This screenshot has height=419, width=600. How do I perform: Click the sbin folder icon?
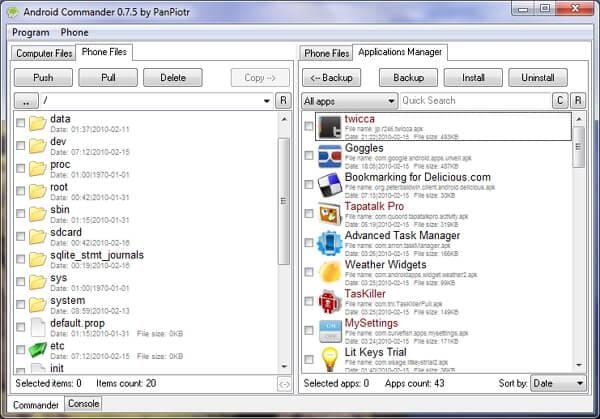point(38,214)
